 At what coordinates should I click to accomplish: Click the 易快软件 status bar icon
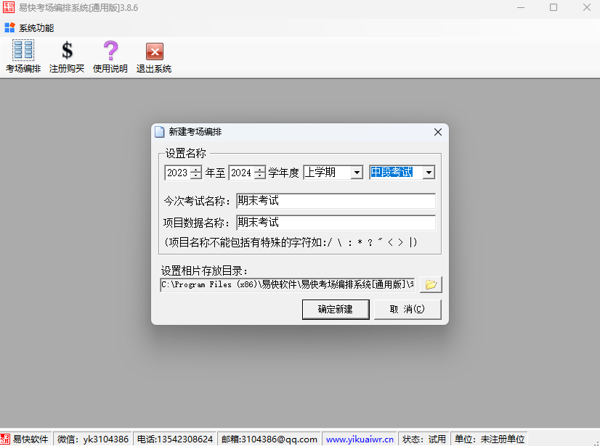pos(8,439)
